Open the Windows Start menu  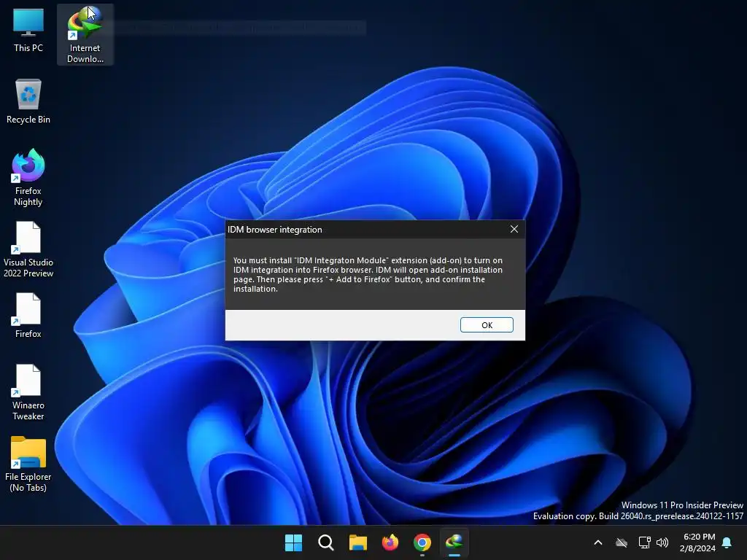(293, 542)
